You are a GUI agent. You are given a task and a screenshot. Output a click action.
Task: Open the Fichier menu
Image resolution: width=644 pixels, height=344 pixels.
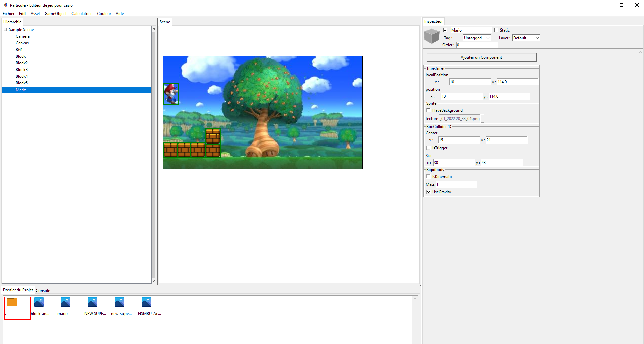click(x=9, y=14)
